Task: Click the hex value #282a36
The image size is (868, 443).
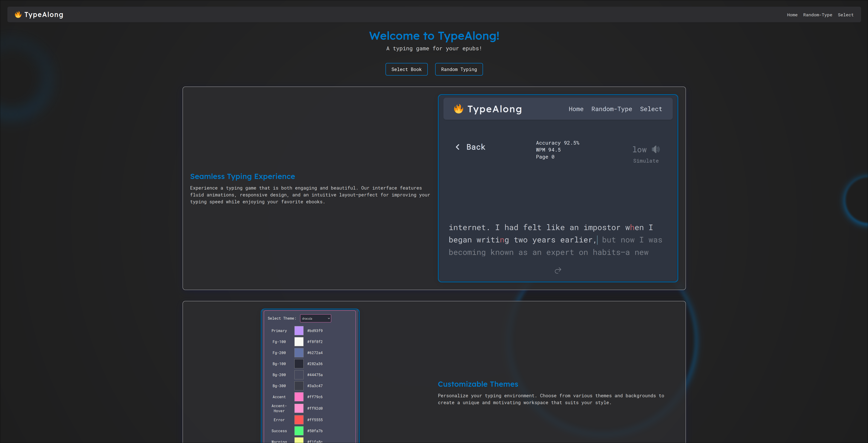Action: 315,364
